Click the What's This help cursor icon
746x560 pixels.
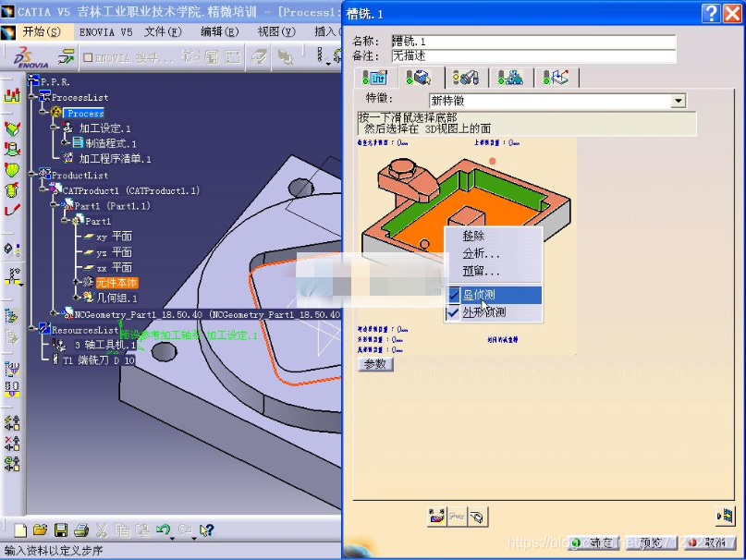tap(206, 530)
